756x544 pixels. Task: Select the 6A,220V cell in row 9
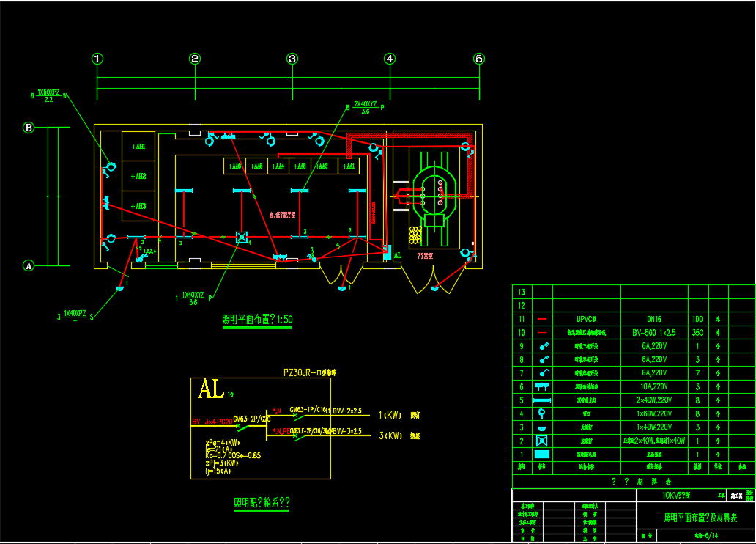click(x=654, y=346)
